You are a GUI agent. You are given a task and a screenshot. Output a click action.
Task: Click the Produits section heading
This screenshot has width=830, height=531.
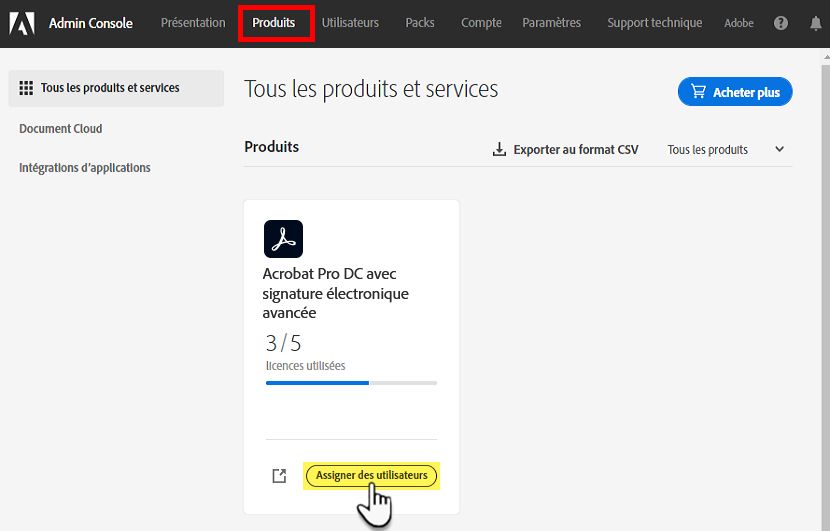[272, 147]
